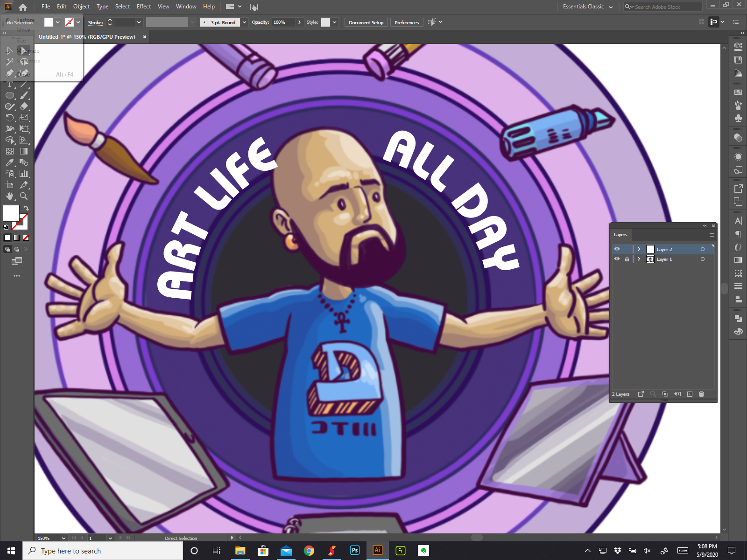Viewport: 747px width, 560px height.
Task: Open the zoom level 150% dropdown
Action: point(63,538)
